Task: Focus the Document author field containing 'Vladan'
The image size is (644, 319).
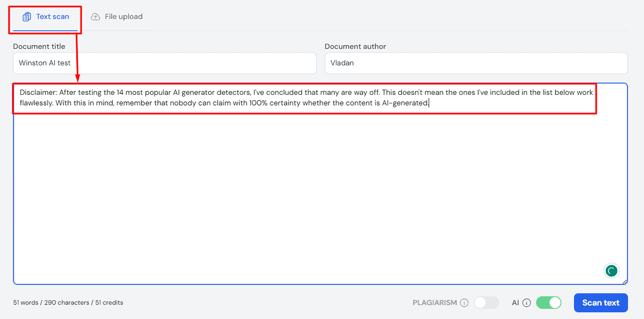Action: (x=475, y=63)
